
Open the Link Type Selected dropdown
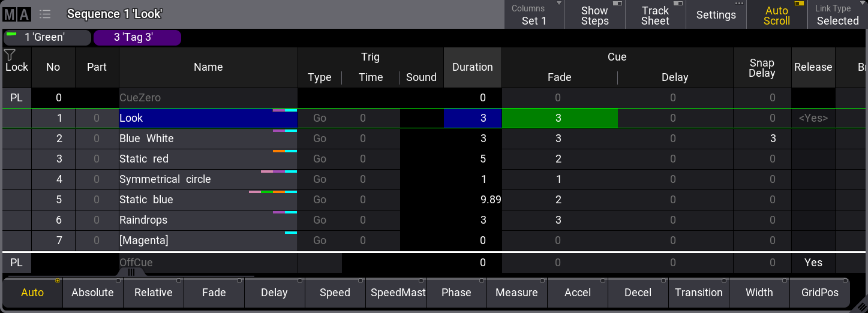[837, 15]
